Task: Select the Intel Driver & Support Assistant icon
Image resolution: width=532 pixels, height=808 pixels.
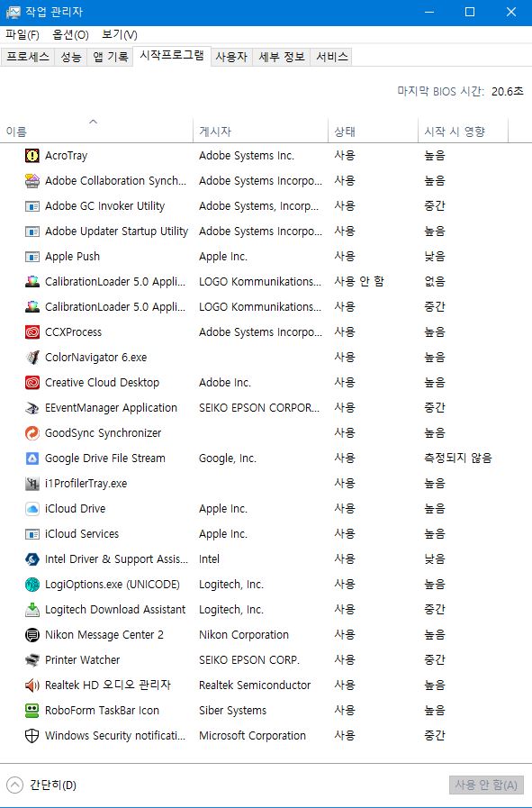Action: [32, 559]
